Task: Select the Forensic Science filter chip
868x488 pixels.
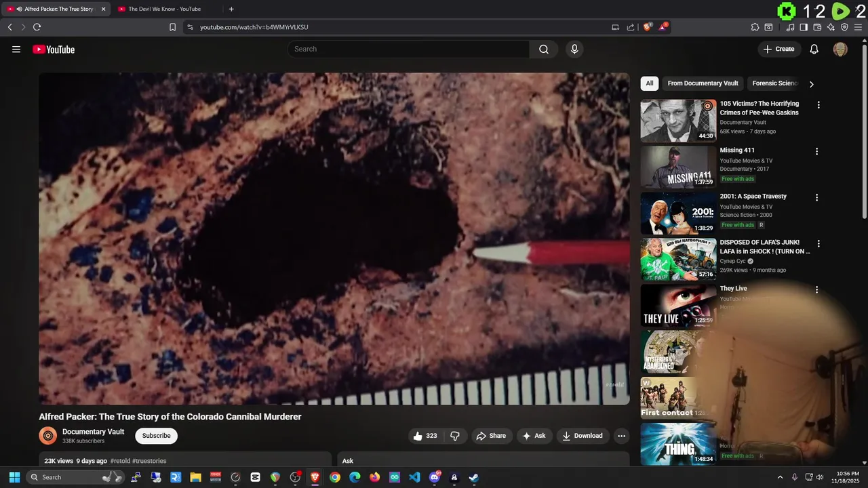Action: click(x=775, y=83)
